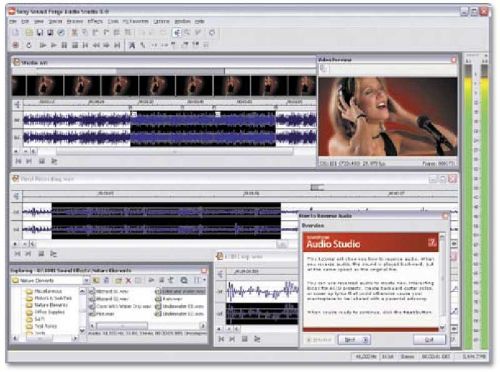
Task: Click Pause in the transport toolbar
Action: (64, 45)
